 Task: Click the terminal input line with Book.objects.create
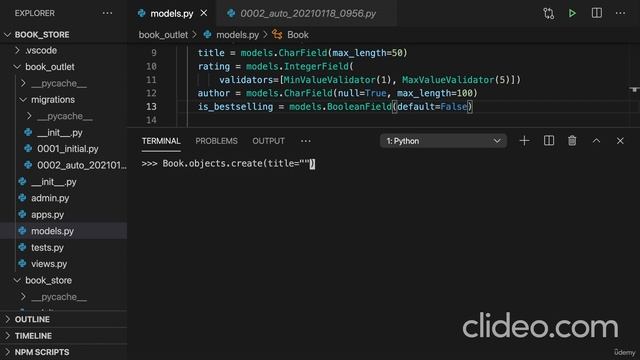tap(228, 163)
